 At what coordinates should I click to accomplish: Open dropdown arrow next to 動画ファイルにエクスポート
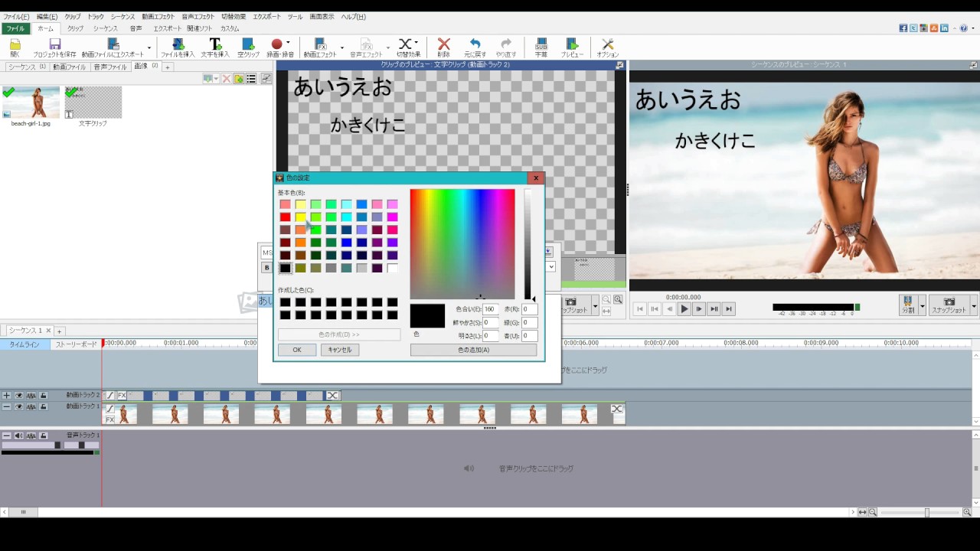tap(149, 47)
